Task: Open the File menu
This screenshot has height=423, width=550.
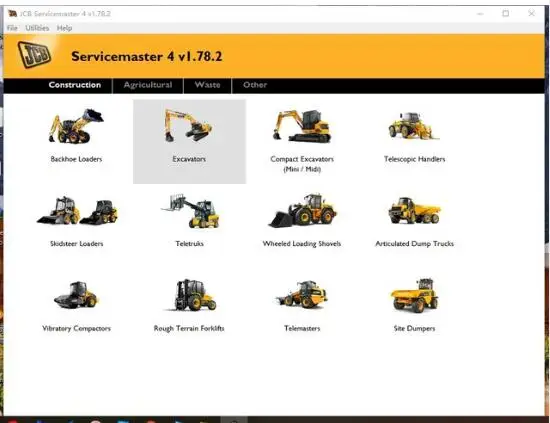Action: tap(12, 28)
